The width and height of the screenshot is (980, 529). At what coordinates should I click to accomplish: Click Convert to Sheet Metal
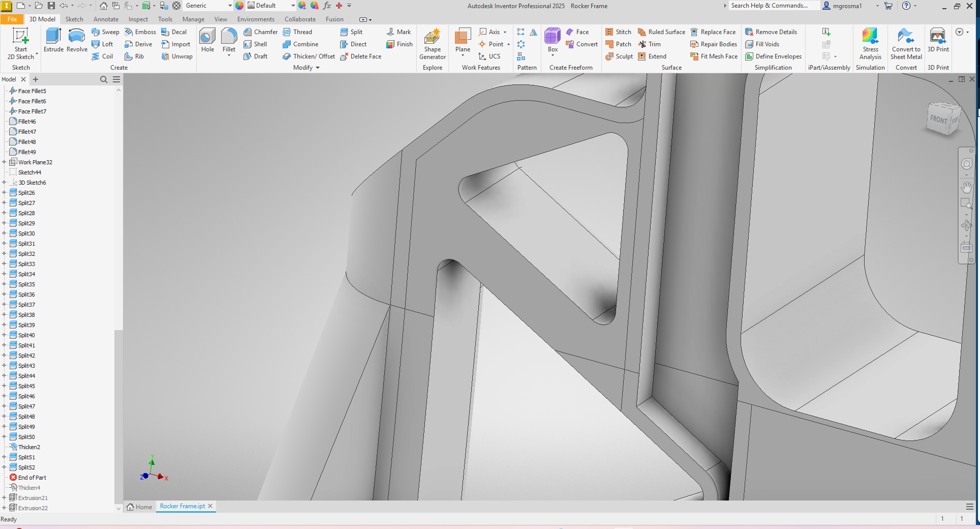(905, 43)
